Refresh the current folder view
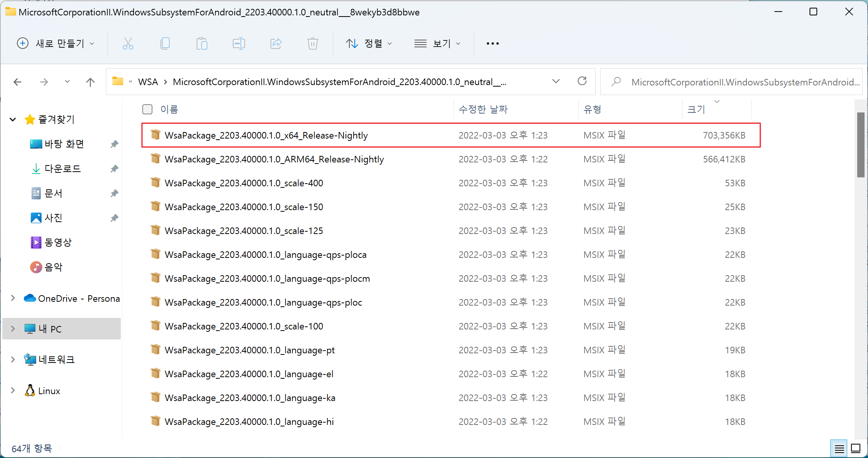The image size is (868, 458). coord(582,81)
